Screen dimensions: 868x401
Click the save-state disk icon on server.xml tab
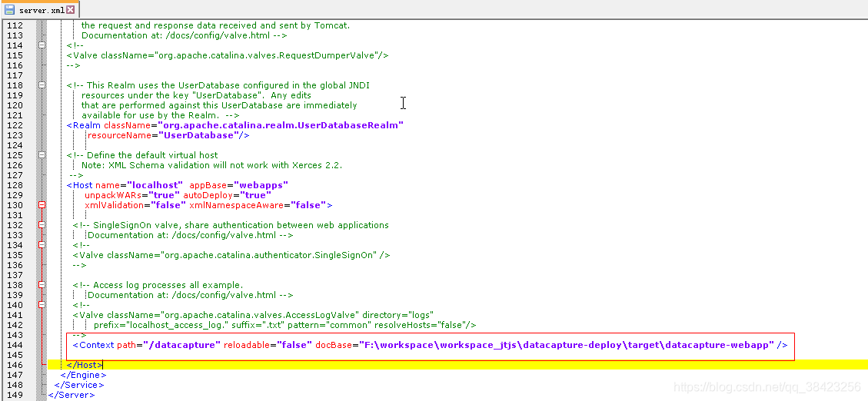(9, 9)
